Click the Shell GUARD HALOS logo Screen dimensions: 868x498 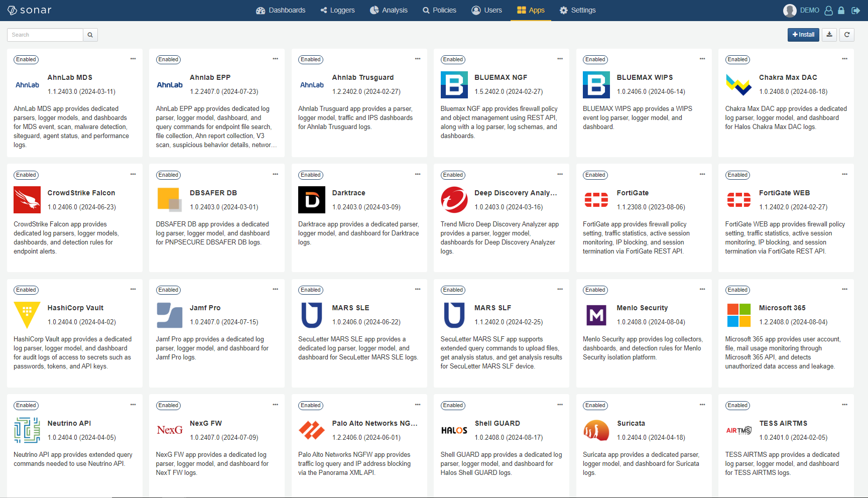(454, 430)
